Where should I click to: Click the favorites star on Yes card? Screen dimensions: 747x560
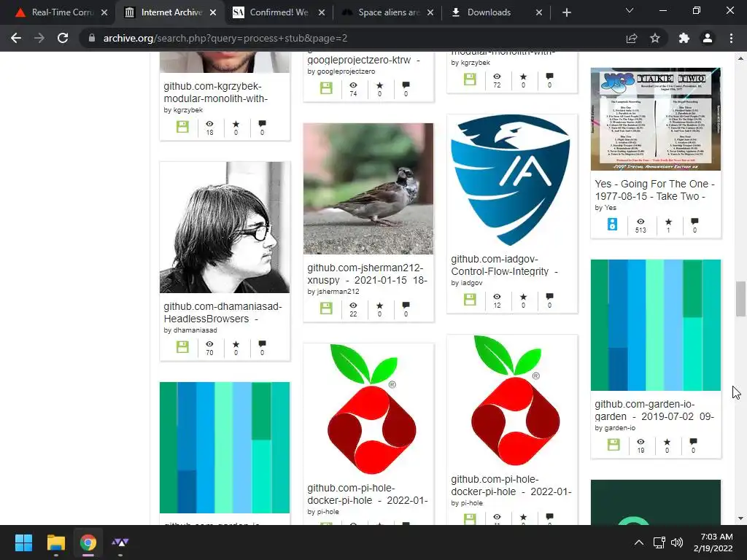pos(668,222)
